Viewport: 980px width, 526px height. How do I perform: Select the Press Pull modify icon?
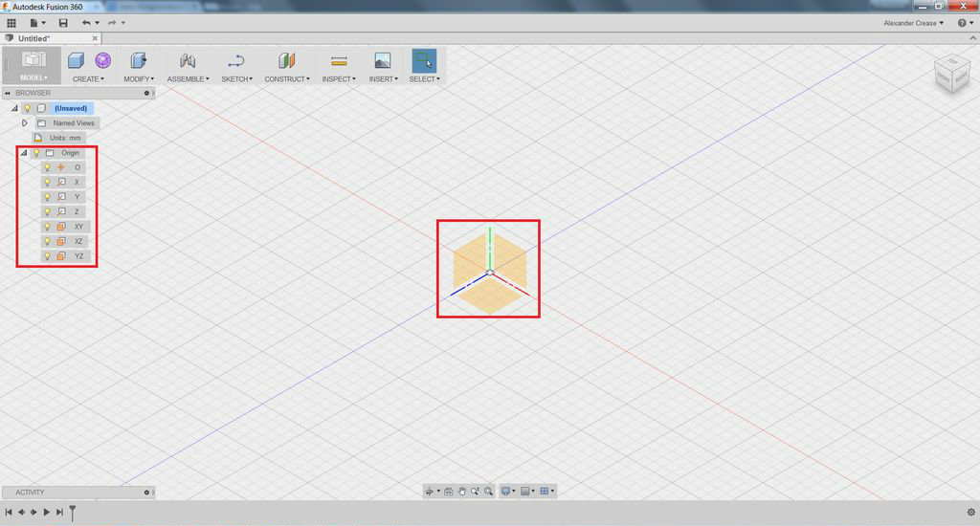[x=138, y=60]
